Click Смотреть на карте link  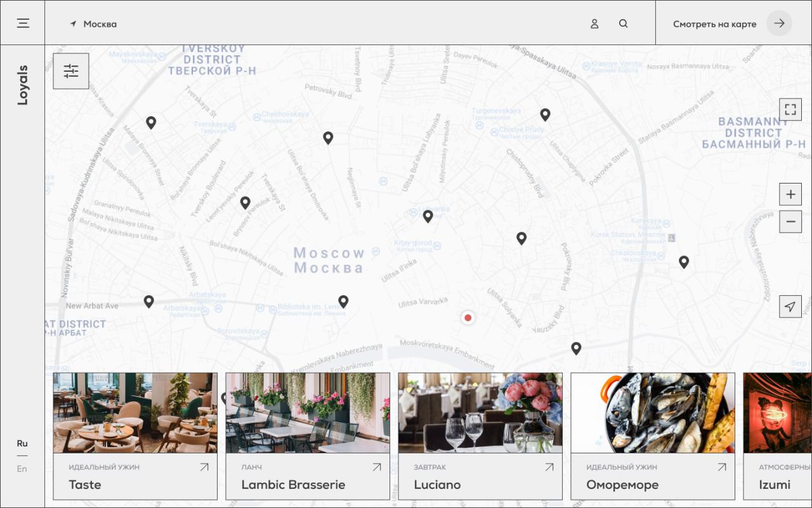pyautogui.click(x=714, y=24)
